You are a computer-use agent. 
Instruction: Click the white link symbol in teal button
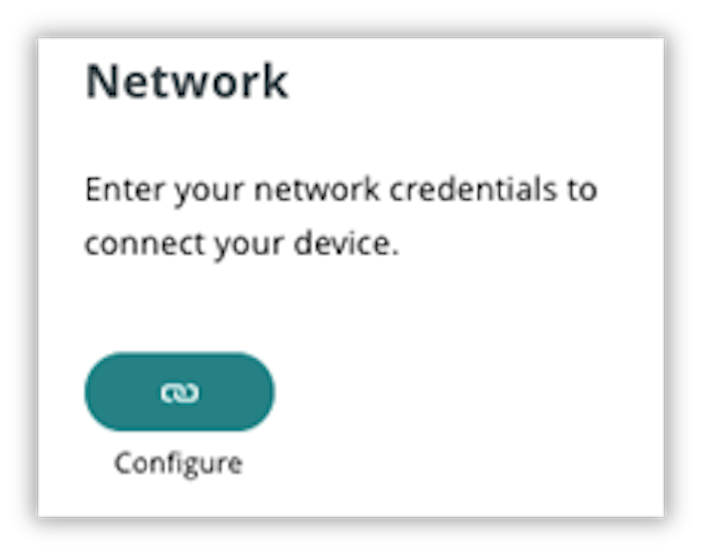click(x=180, y=393)
